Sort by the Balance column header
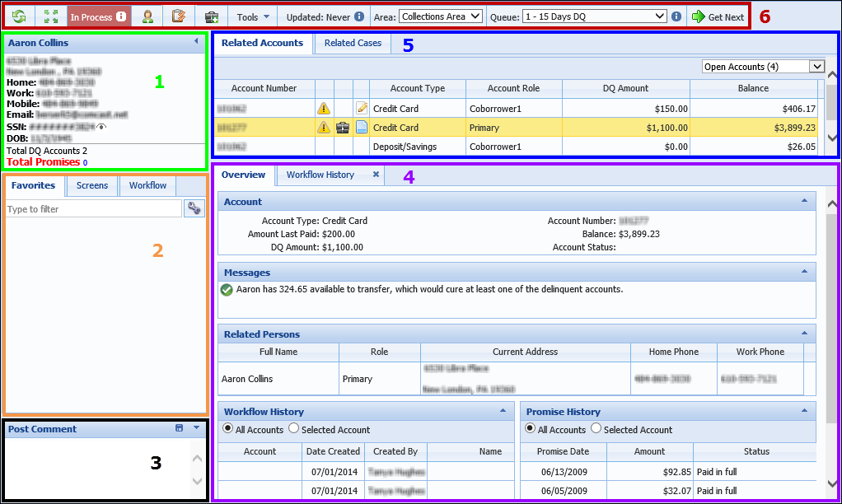842x504 pixels. coord(753,89)
